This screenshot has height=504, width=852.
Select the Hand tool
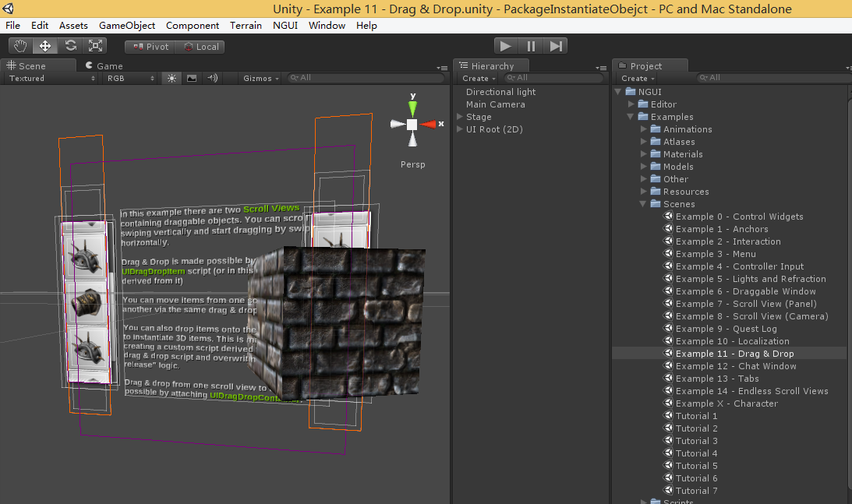20,46
